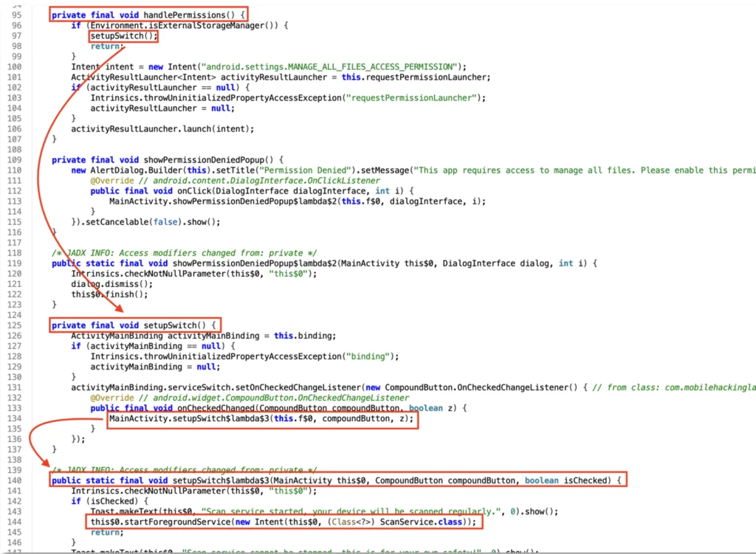Click the activityResultLauncher.launch(intent) call

point(162,128)
